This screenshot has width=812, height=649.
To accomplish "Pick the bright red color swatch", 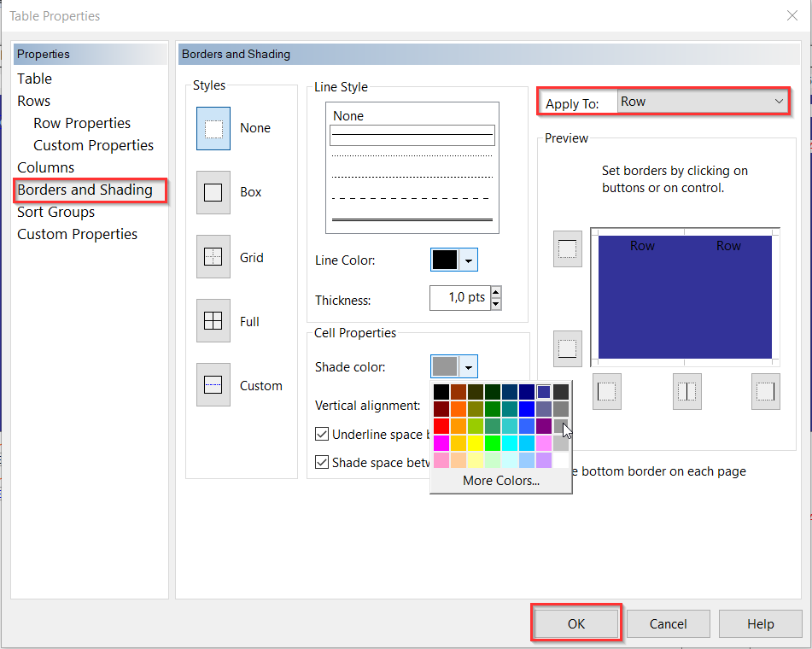I will [441, 425].
